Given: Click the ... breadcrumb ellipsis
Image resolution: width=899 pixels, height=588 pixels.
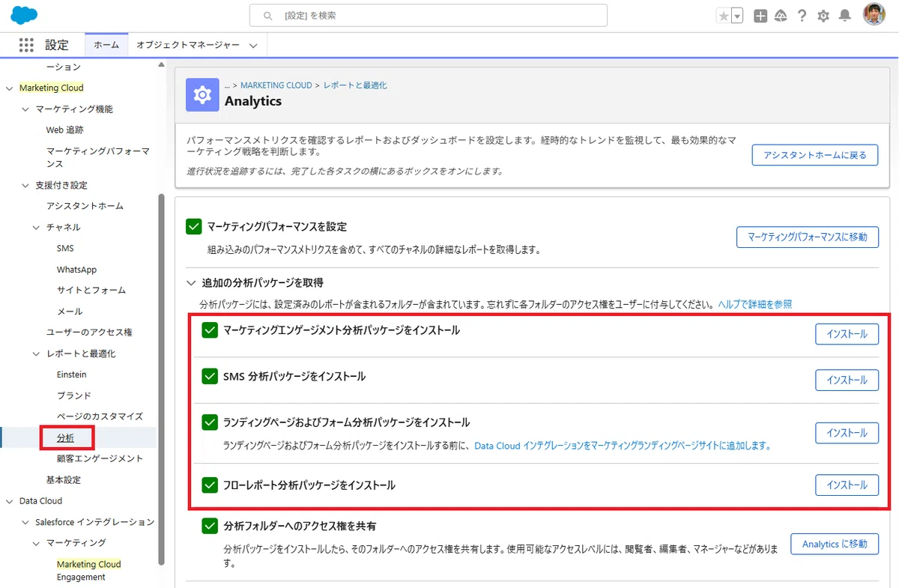Looking at the screenshot, I should 227,85.
